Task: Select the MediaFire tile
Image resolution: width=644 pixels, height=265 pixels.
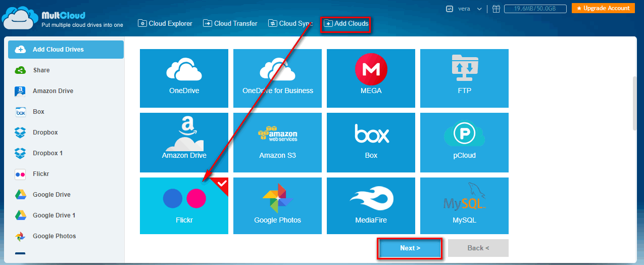Action: pos(371,206)
